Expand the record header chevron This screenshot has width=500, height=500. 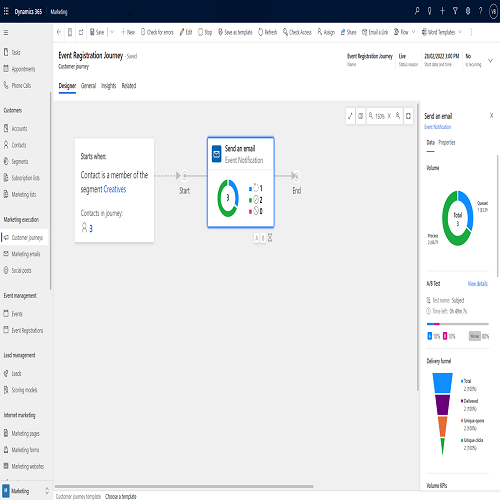(490, 60)
